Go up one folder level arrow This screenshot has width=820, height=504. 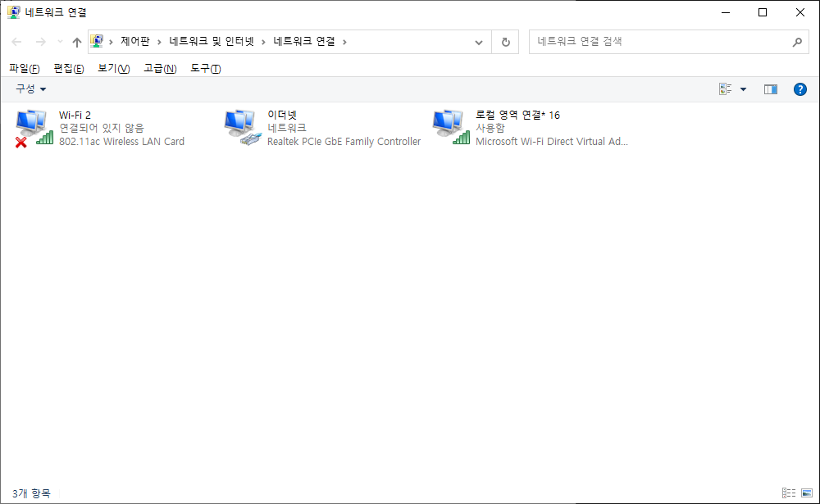click(x=77, y=42)
